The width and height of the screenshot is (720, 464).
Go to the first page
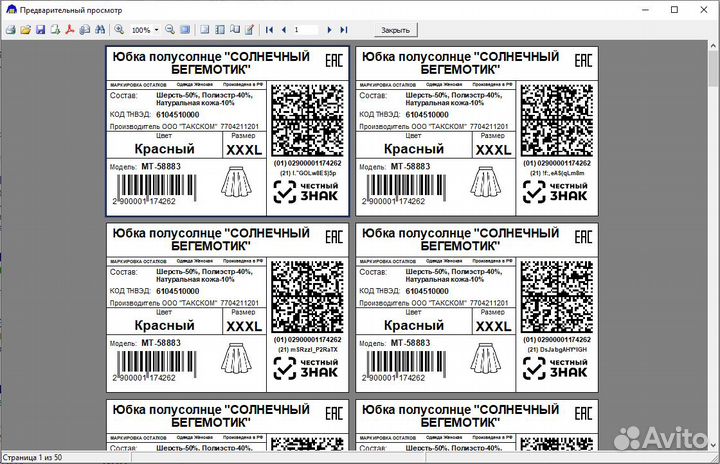269,30
